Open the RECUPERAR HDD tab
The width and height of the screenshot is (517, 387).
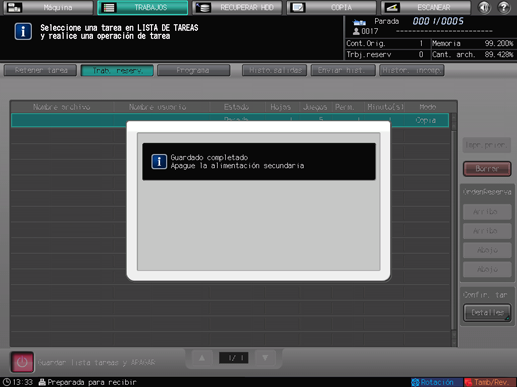tap(237, 7)
